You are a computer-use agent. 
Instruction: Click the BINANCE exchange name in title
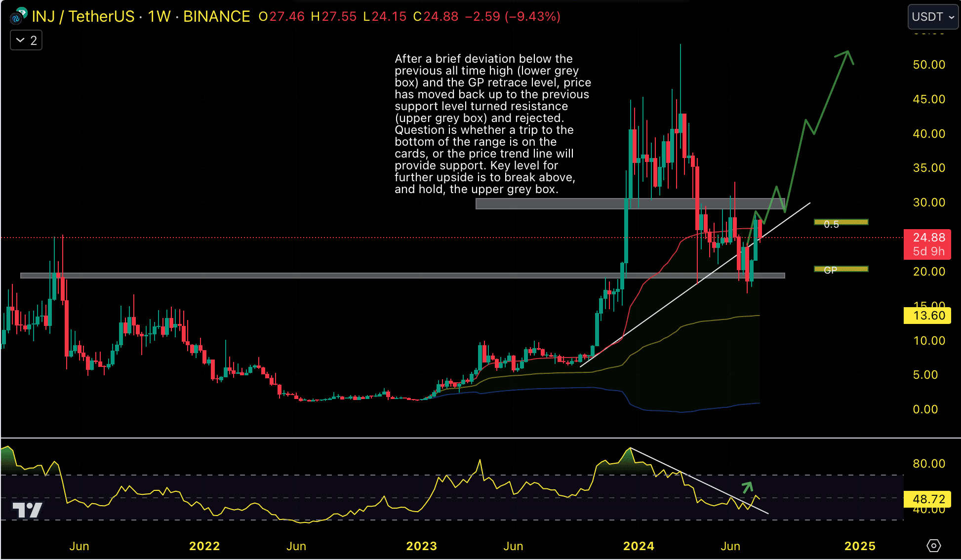217,16
